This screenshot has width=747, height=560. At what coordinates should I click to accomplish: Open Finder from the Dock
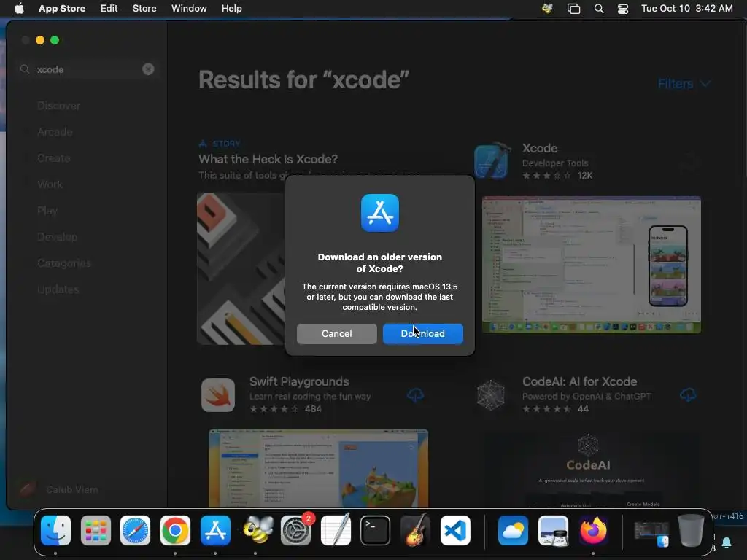(x=55, y=531)
